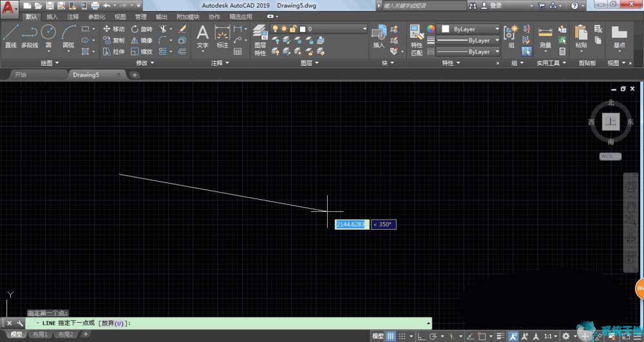Toggle grid display in status bar
644x342 pixels.
(391, 336)
